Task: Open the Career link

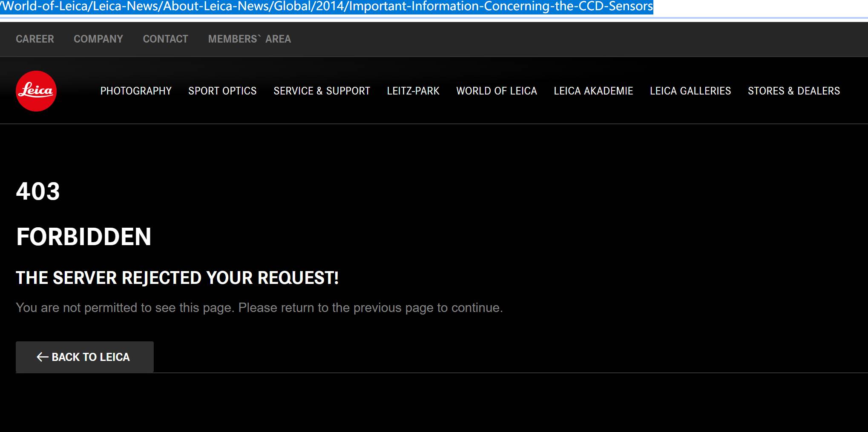Action: click(35, 39)
